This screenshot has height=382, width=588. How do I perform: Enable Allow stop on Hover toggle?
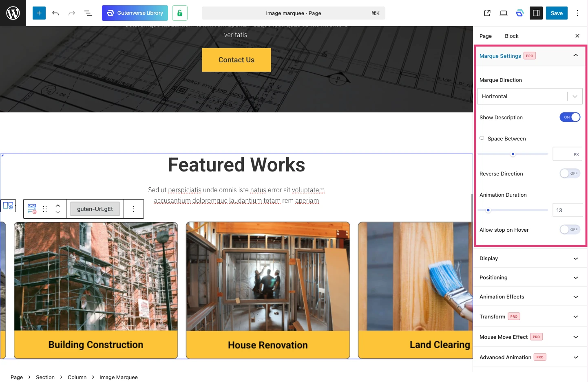click(x=570, y=230)
